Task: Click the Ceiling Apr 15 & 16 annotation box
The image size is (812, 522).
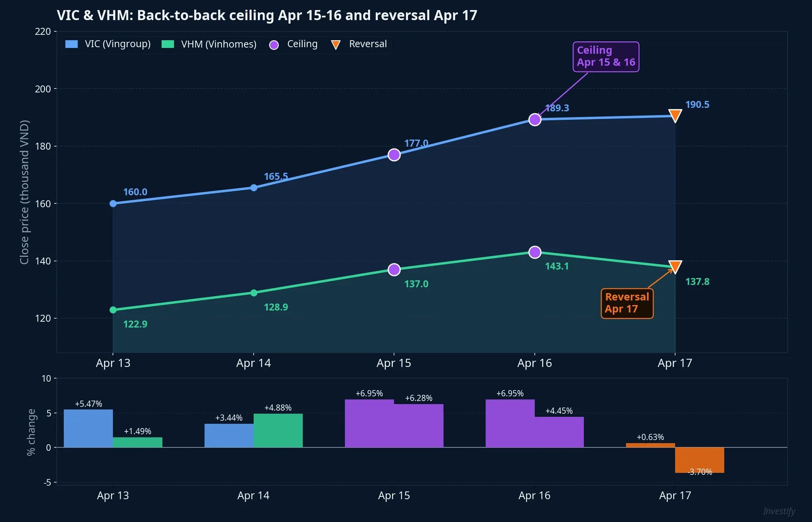Action: tap(606, 57)
